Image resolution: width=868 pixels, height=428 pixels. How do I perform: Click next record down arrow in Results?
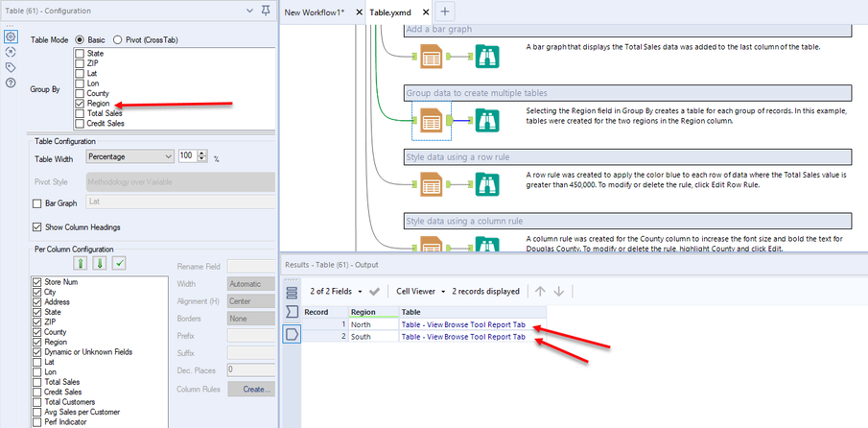click(x=559, y=291)
